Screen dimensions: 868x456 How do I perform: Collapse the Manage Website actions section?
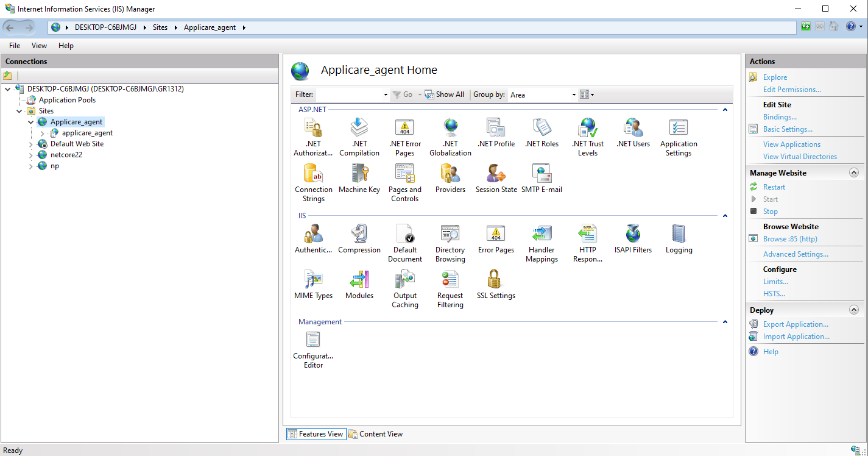coord(853,173)
